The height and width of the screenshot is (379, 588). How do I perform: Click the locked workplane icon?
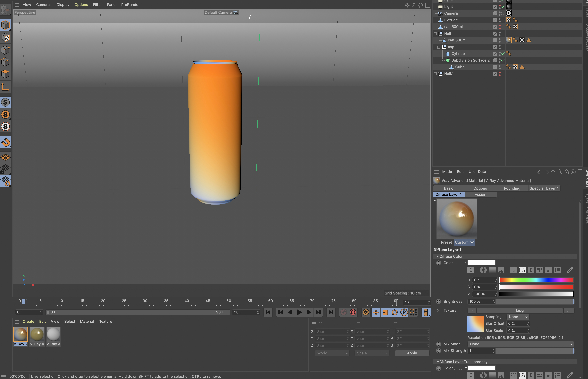click(x=5, y=169)
